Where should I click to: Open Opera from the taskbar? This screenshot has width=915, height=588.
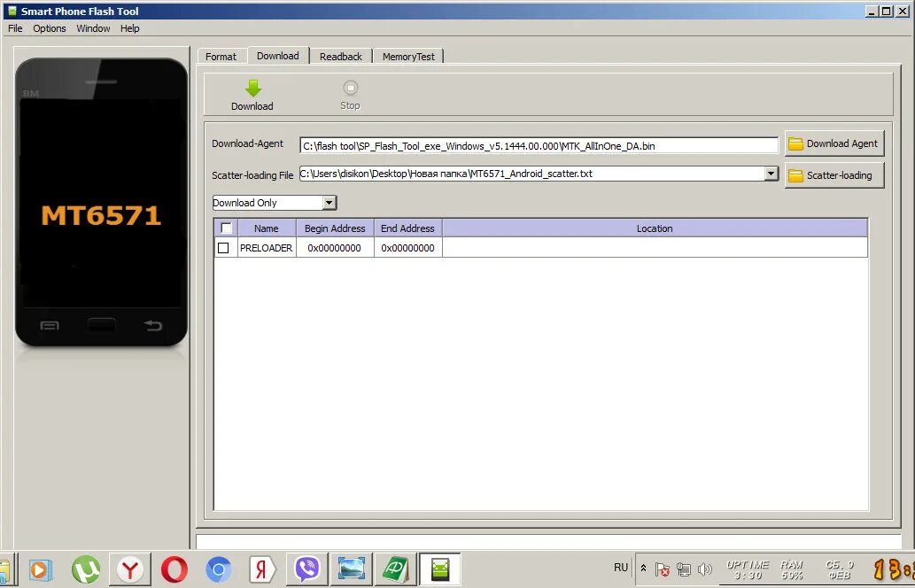[x=174, y=569]
